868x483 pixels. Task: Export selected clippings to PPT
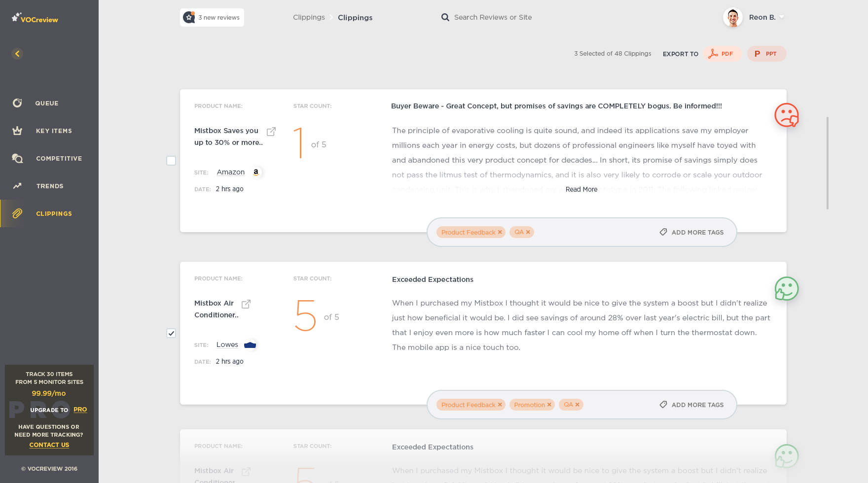pyautogui.click(x=766, y=54)
